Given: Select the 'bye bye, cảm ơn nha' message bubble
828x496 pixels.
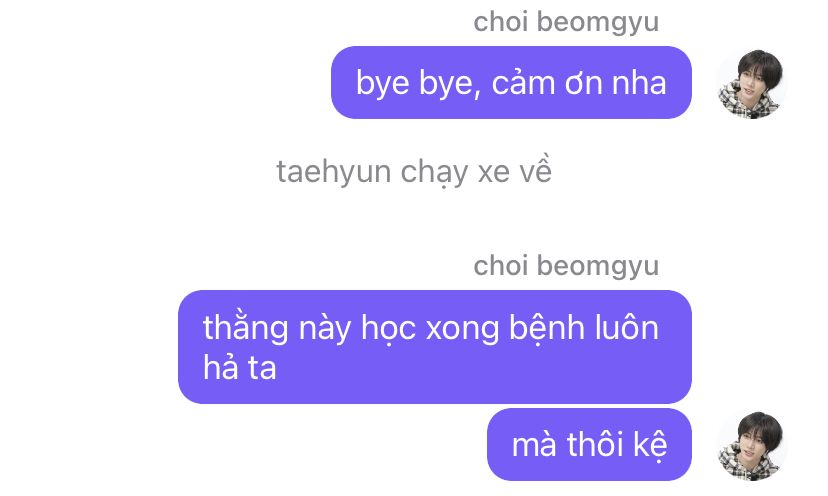Looking at the screenshot, I should tap(511, 82).
